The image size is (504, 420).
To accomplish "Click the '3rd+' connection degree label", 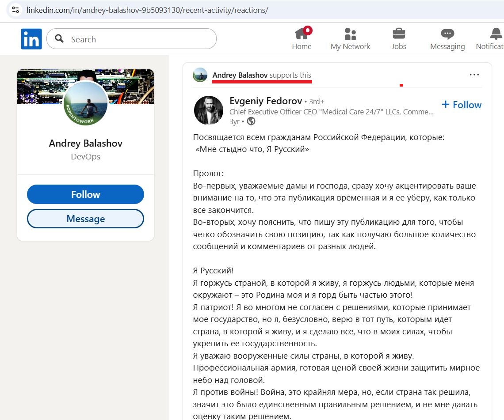I will [x=317, y=102].
